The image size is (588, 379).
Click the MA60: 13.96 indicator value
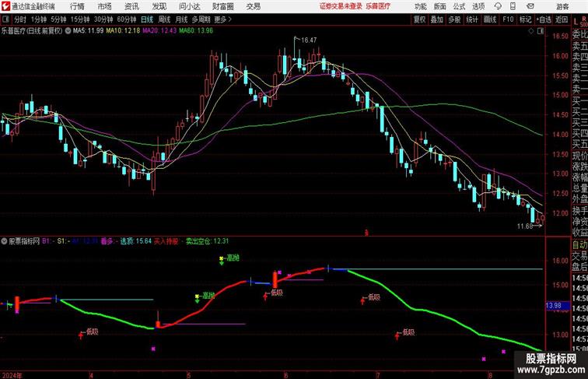[196, 31]
